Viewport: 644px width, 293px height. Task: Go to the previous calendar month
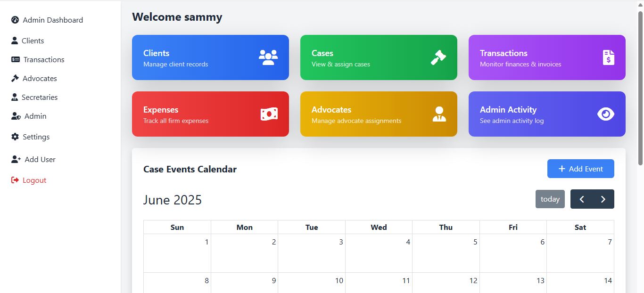tap(582, 199)
